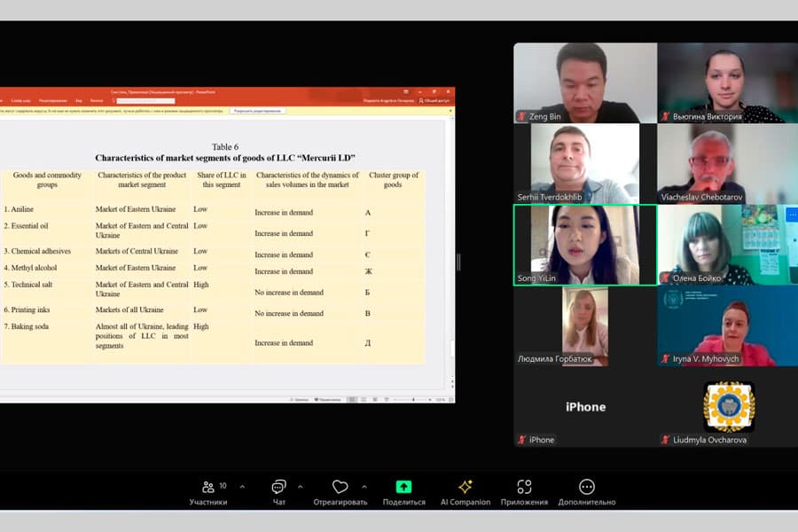
Task: Select Viacheslav Chebotarov's video tile
Action: (x=728, y=163)
